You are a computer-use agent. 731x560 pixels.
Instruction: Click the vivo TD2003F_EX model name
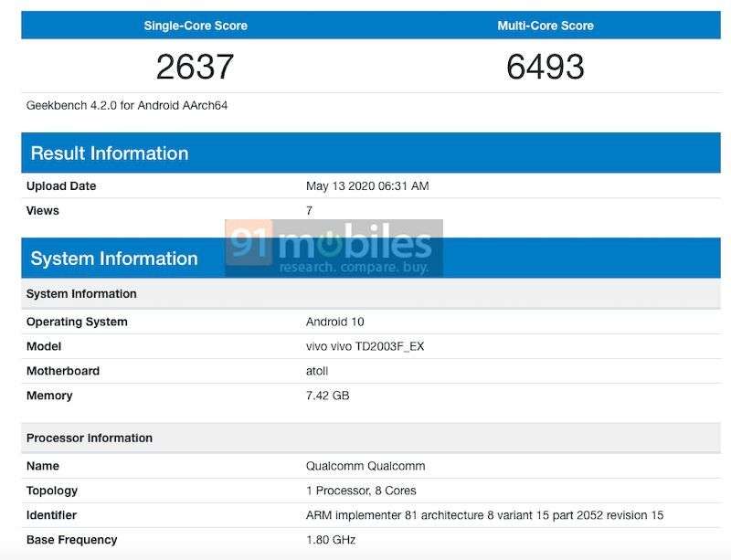pyautogui.click(x=358, y=346)
